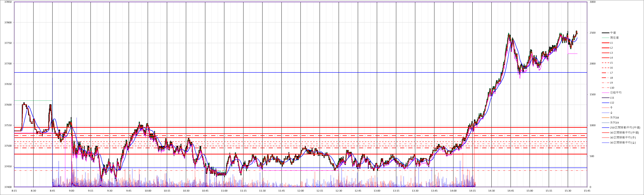This screenshot has height=195, width=644.
Task: Click the 37550 left axis label
Action: [8, 125]
